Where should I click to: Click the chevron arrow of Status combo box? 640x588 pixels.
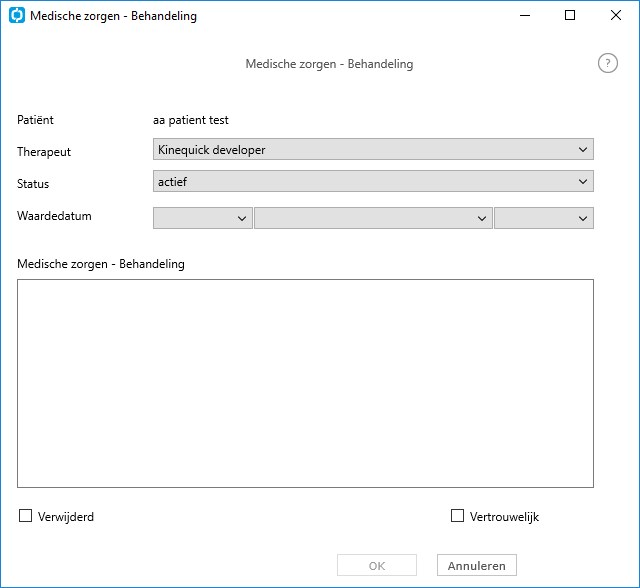point(583,181)
